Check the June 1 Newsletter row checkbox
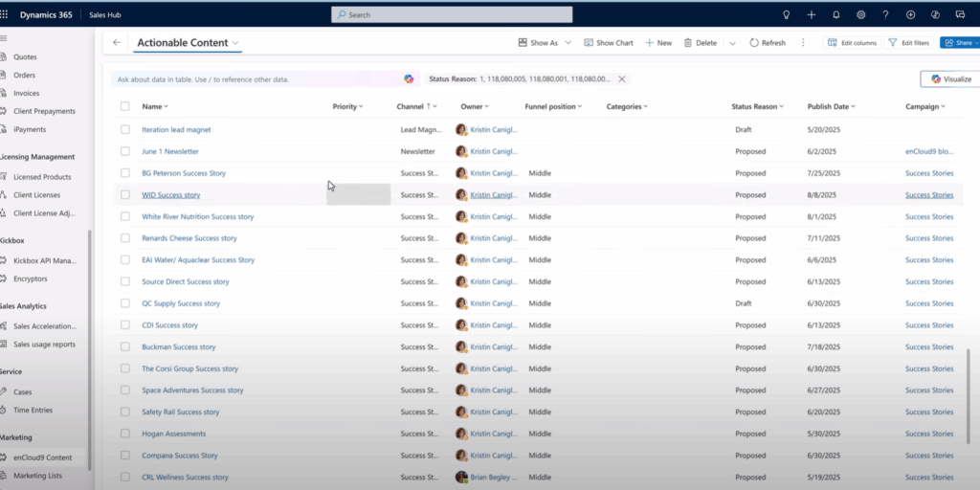The image size is (980, 490). [125, 151]
